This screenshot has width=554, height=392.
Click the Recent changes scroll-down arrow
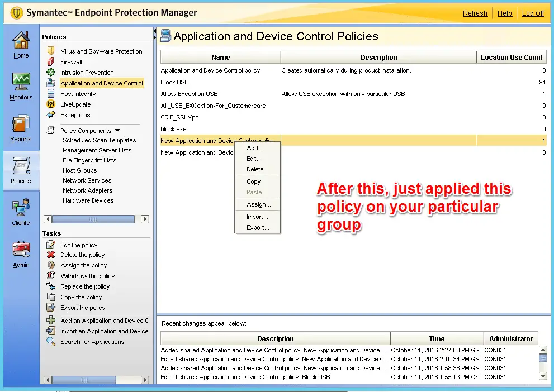pyautogui.click(x=543, y=376)
